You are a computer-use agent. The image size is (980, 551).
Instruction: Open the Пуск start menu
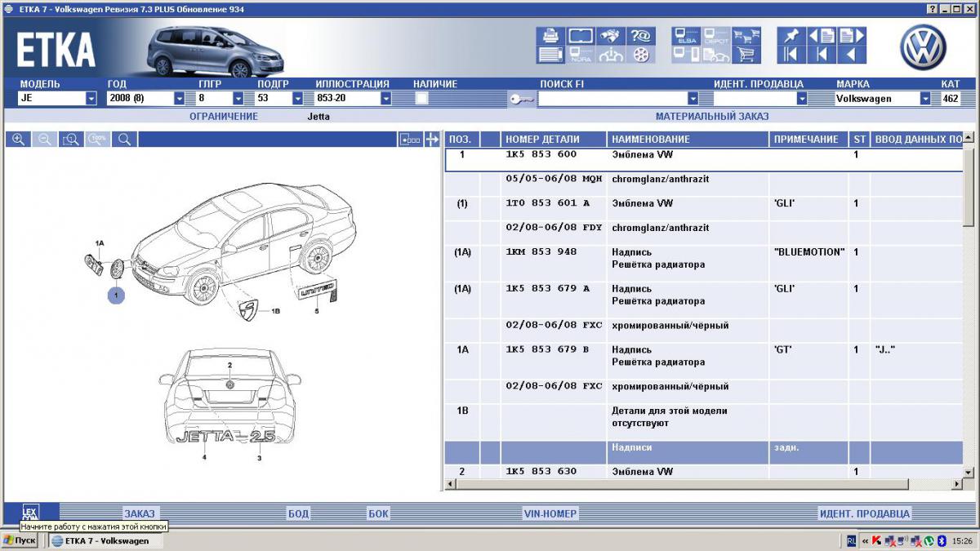click(x=20, y=540)
